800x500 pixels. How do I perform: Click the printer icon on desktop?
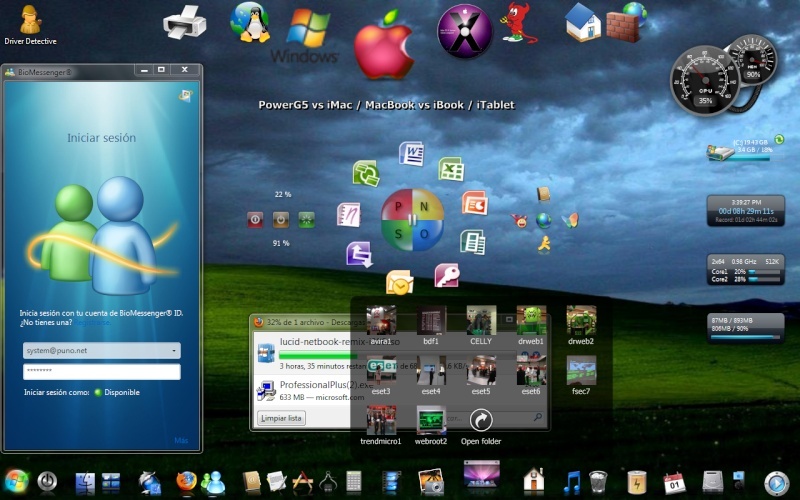(184, 22)
